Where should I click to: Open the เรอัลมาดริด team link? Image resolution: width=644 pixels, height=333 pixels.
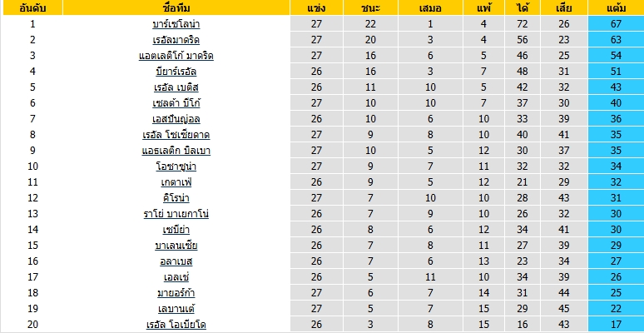(x=176, y=40)
